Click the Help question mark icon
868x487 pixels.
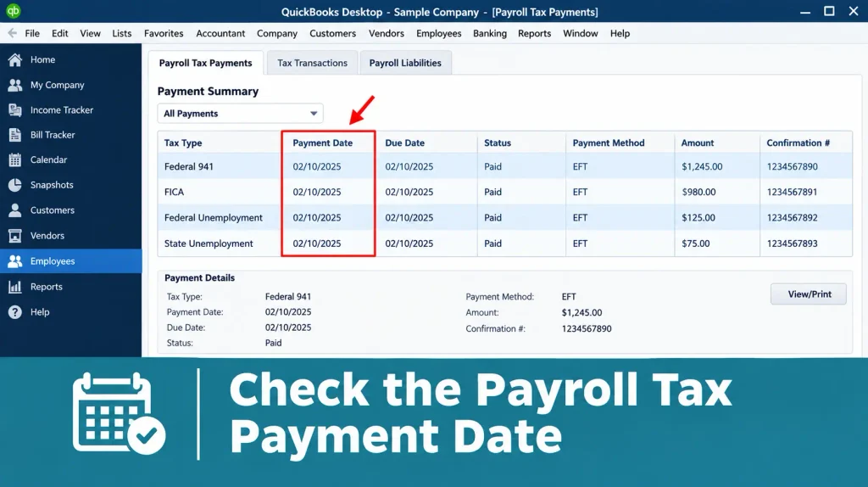[x=15, y=312]
